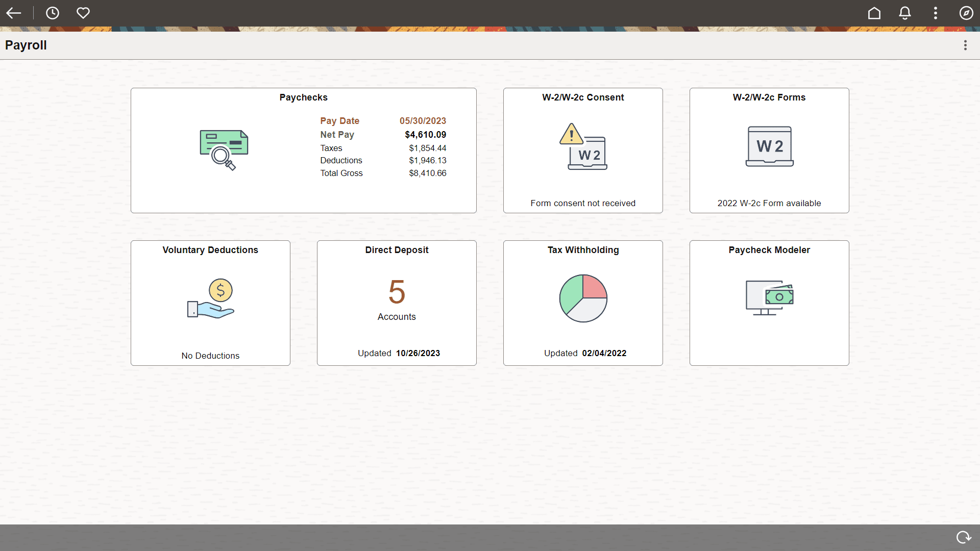Screen dimensions: 980x551
Task: Open notifications via the bell icon
Action: [x=905, y=13]
